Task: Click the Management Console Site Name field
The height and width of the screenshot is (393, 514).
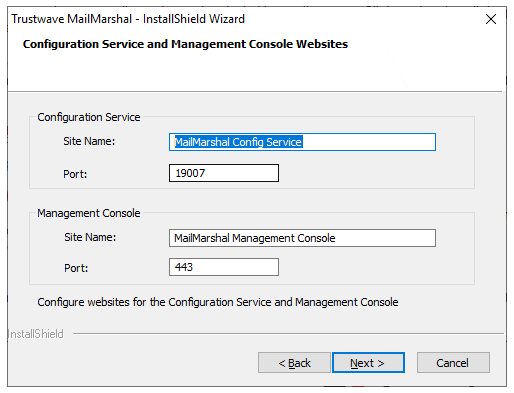Action: 302,238
